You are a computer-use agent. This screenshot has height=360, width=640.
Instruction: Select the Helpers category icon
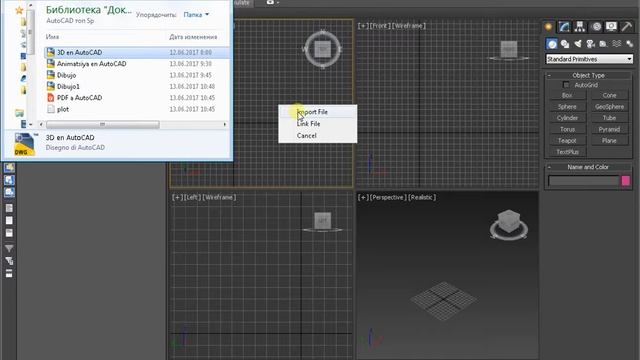pos(603,44)
